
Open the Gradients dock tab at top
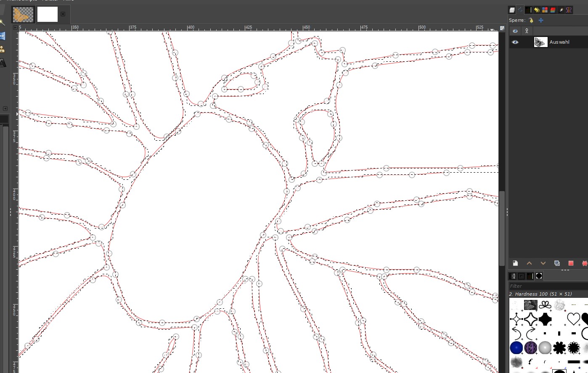click(x=528, y=10)
